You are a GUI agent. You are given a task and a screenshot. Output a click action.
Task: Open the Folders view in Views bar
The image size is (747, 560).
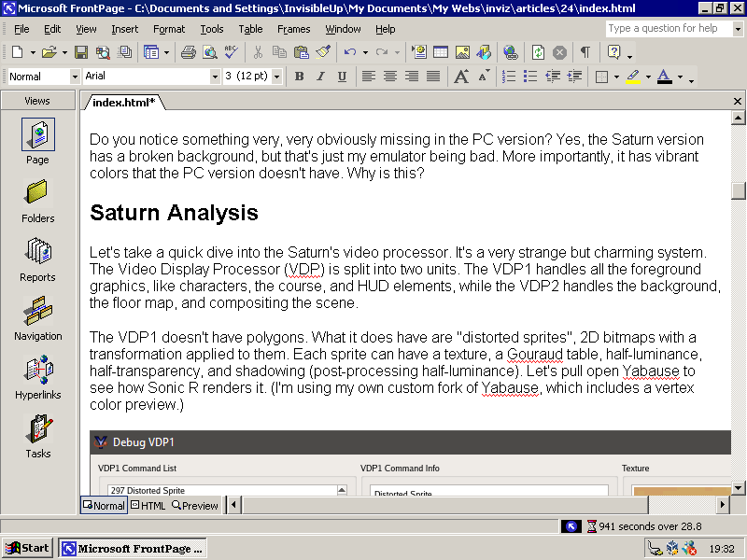[37, 201]
